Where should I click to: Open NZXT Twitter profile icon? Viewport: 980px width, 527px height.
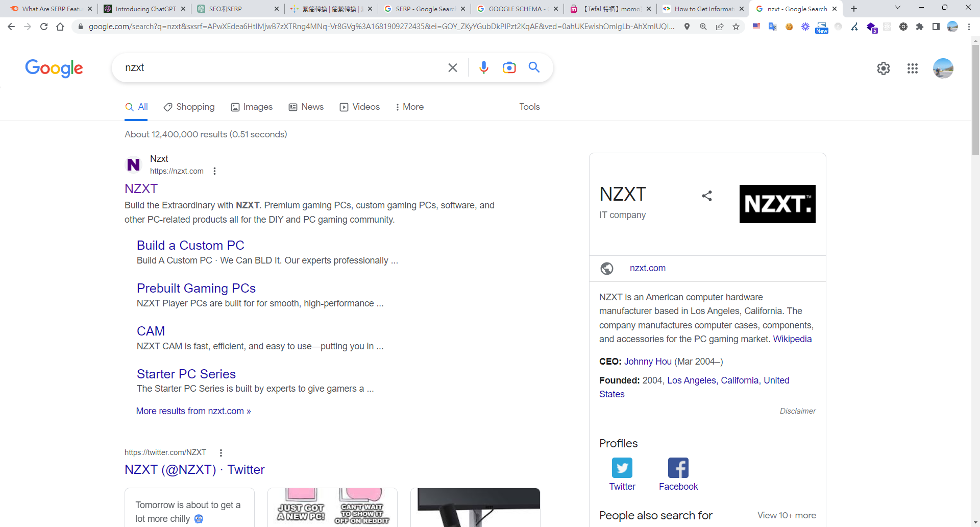click(622, 468)
